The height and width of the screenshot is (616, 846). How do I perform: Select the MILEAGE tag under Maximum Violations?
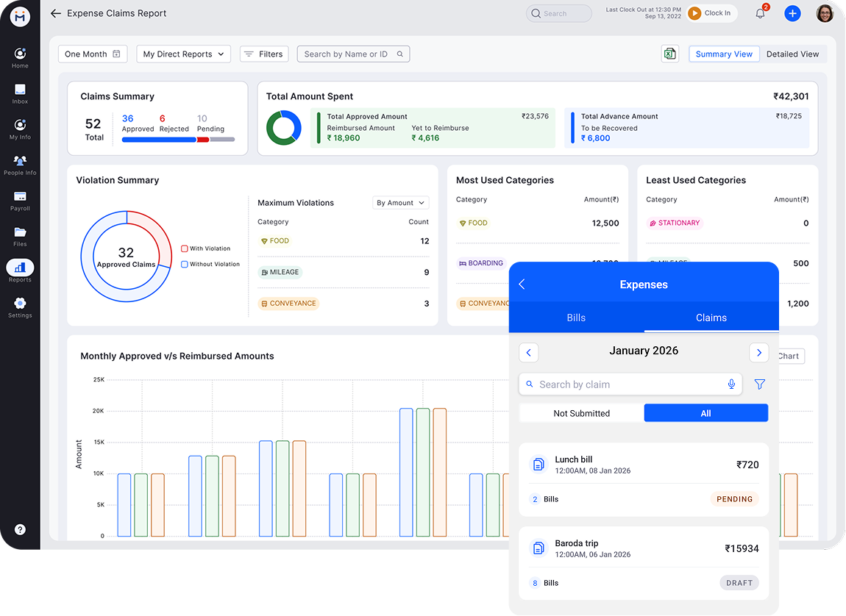click(x=280, y=272)
